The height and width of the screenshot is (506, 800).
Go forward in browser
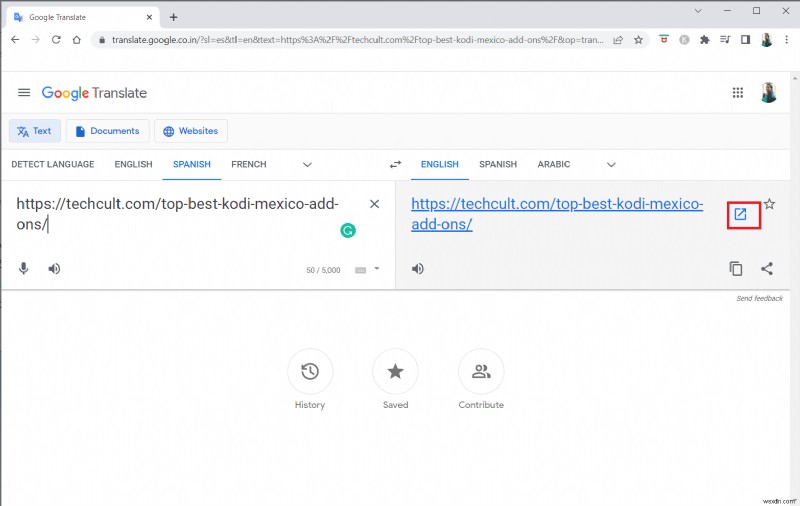click(x=36, y=40)
